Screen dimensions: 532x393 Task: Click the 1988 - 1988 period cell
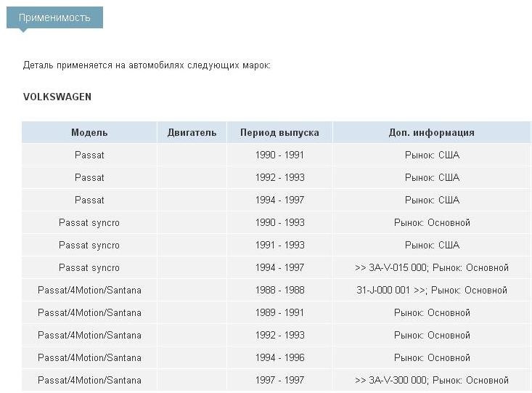click(x=279, y=290)
